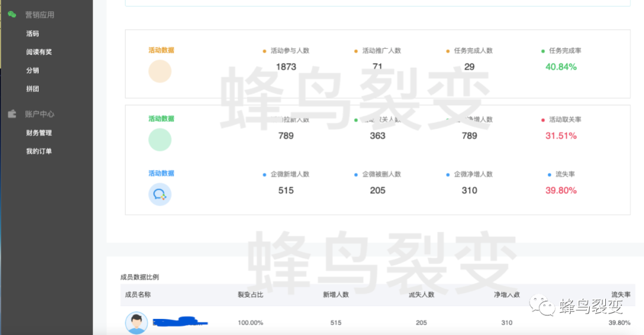Click the orange circle under first 活动数据
Image resolution: width=644 pixels, height=335 pixels.
[160, 71]
